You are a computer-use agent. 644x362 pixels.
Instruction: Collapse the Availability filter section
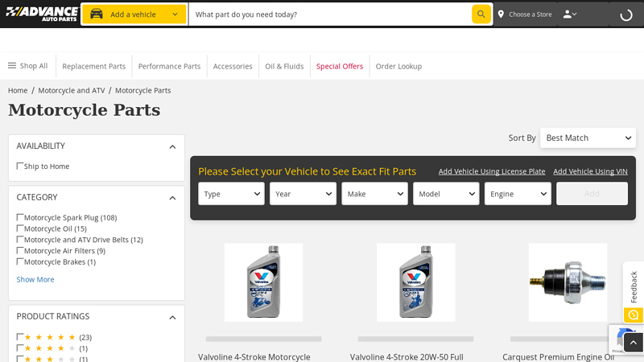pos(172,146)
